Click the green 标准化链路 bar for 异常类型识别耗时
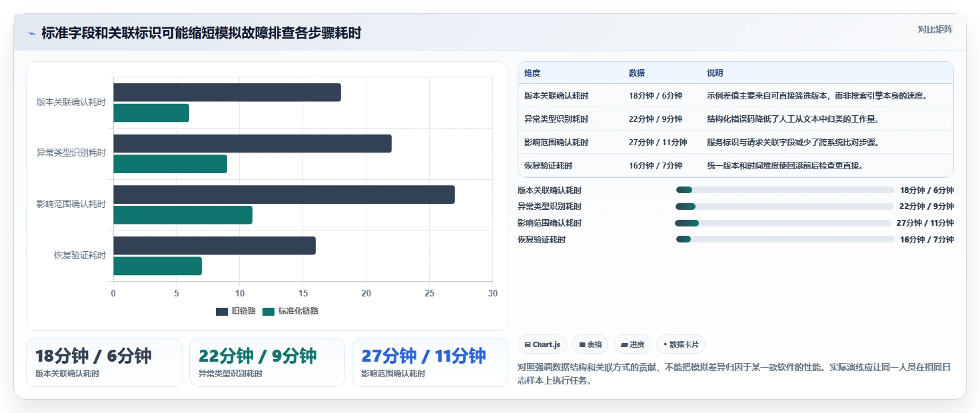Image resolution: width=980 pixels, height=413 pixels. pos(170,164)
